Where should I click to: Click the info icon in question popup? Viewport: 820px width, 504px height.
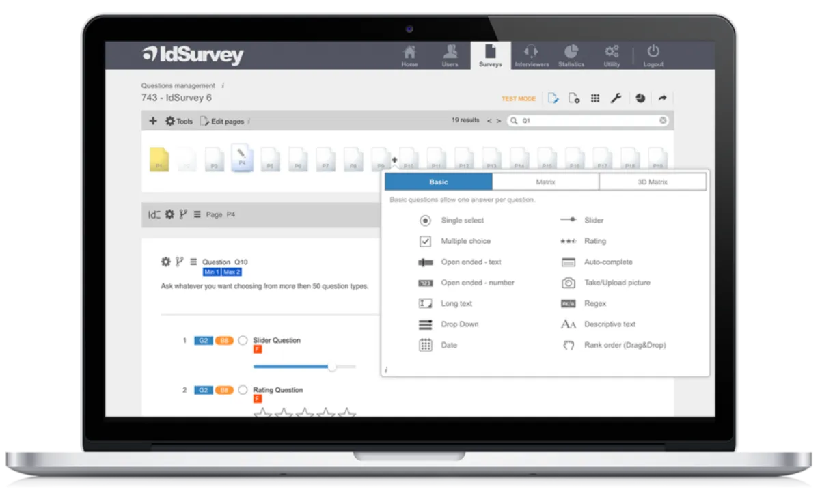(x=386, y=369)
